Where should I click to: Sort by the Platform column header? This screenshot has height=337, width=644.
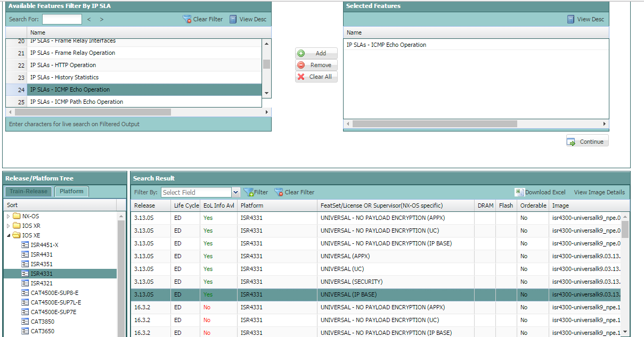[x=277, y=206]
